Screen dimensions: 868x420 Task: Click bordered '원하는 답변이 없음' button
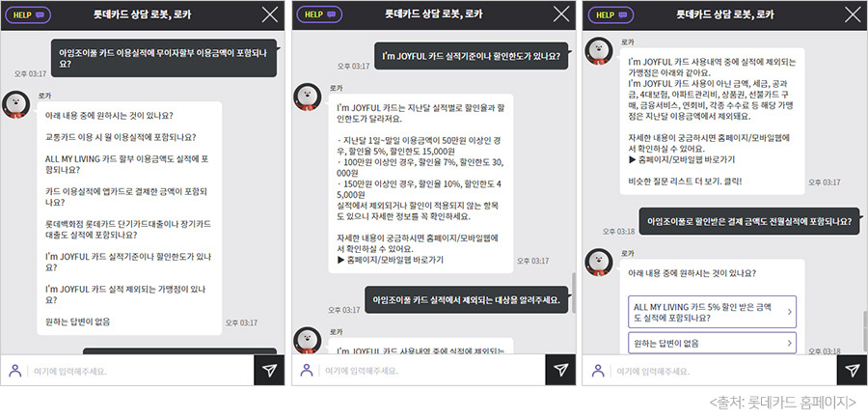click(x=713, y=344)
